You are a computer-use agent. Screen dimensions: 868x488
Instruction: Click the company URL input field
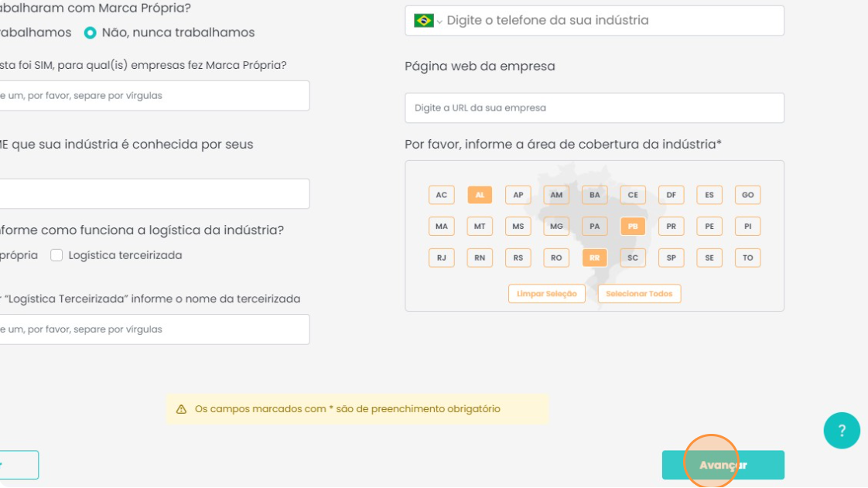(x=594, y=108)
